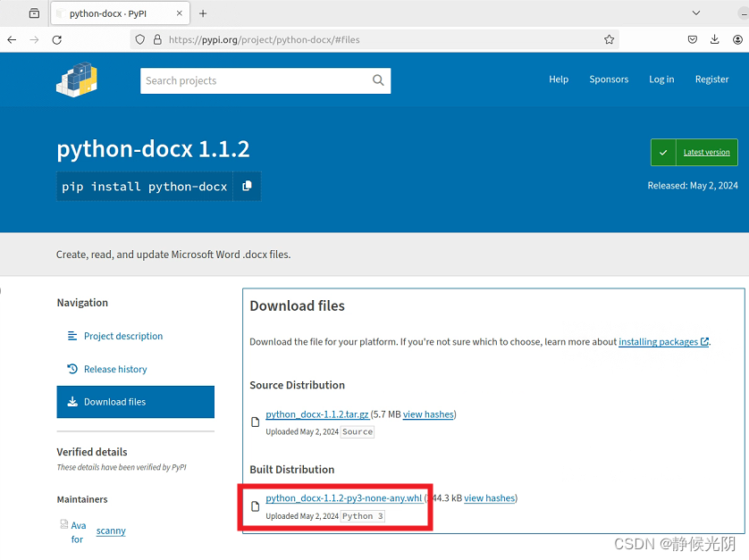Click the Project description list icon

(72, 336)
